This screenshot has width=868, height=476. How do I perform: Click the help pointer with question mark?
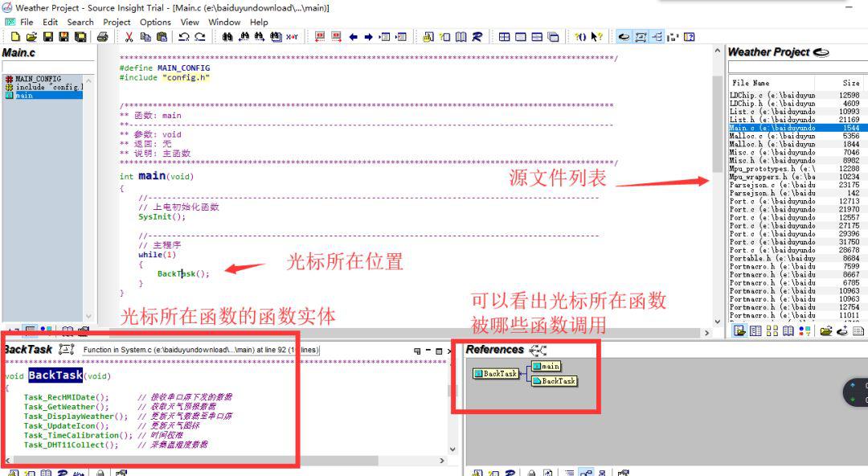point(596,37)
